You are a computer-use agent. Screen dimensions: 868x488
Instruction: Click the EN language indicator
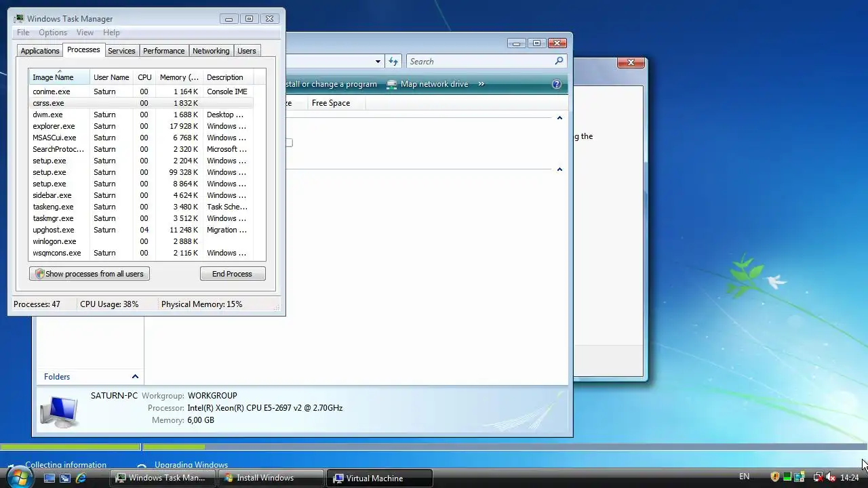point(744,477)
